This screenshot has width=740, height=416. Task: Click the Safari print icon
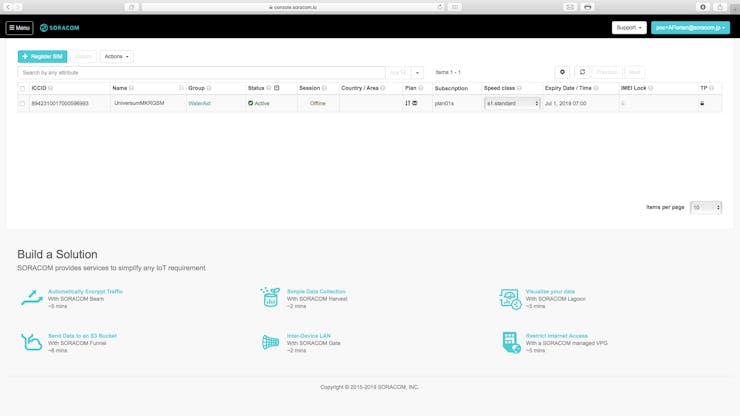[x=588, y=7]
